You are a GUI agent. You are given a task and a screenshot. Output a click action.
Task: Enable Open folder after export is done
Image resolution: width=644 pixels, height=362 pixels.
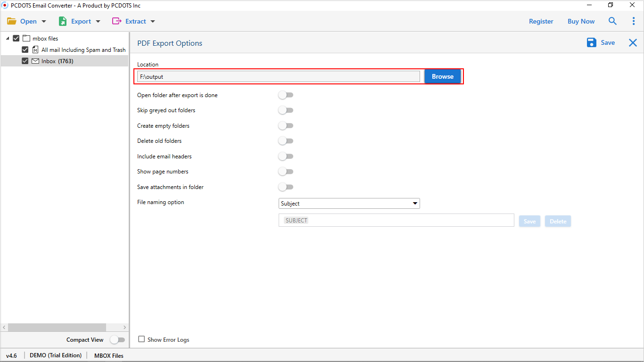[286, 95]
